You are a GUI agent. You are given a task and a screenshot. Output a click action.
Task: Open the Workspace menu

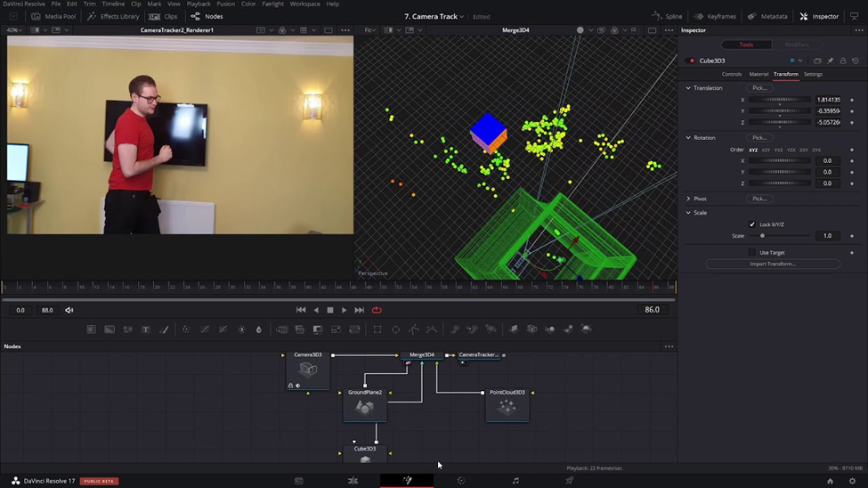305,4
